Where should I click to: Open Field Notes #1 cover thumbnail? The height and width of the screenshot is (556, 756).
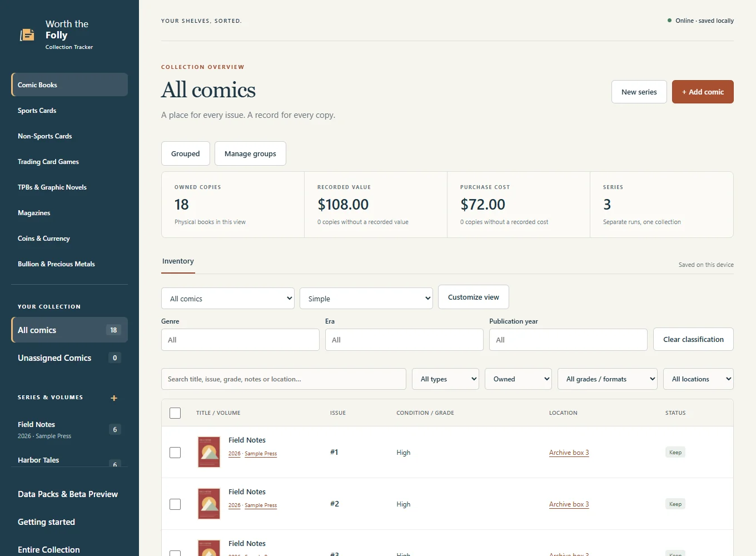pos(209,452)
